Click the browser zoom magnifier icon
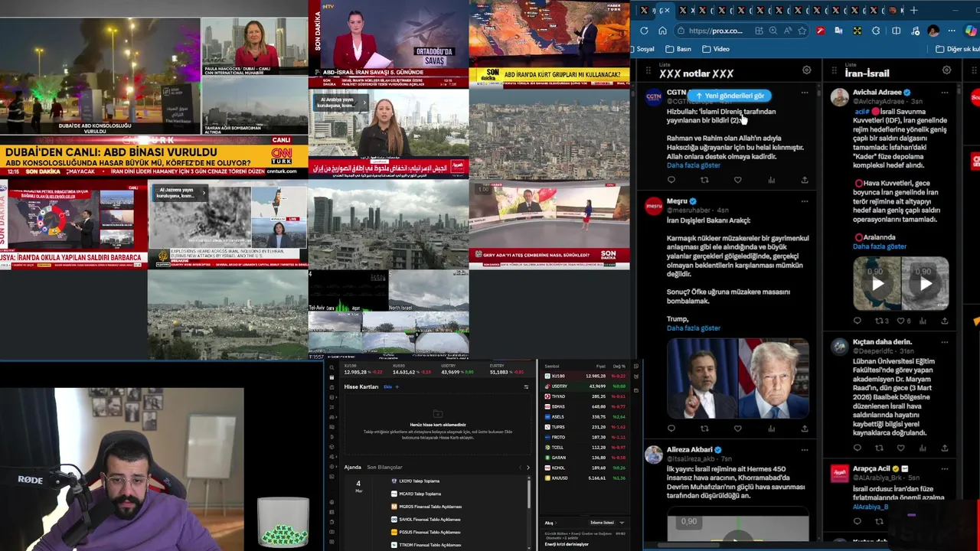Screen dimensions: 980x551 pyautogui.click(x=773, y=31)
